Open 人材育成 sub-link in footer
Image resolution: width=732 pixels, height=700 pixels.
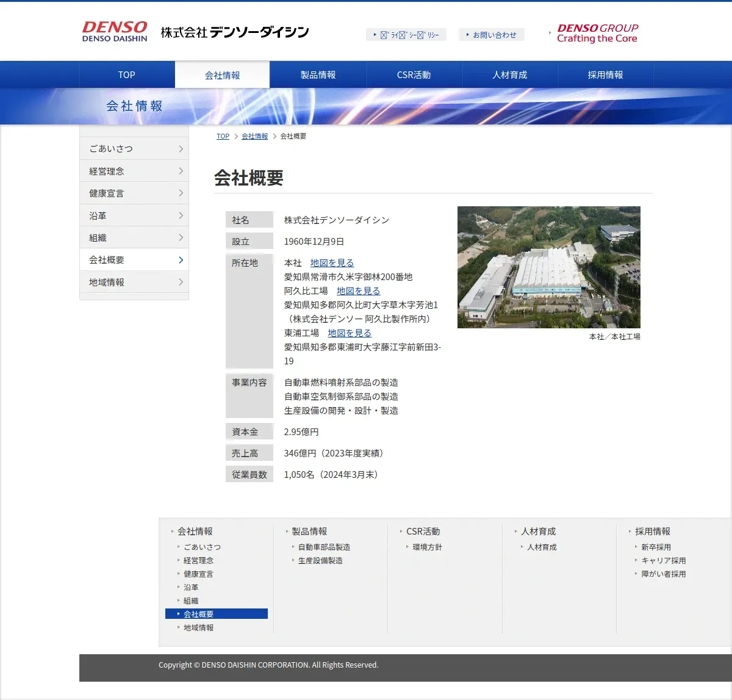(x=542, y=547)
